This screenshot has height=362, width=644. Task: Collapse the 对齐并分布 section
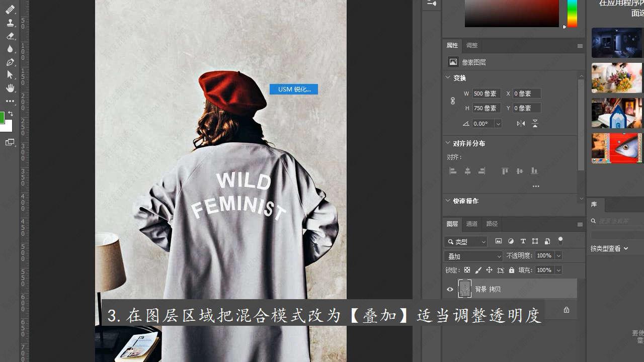pos(448,143)
